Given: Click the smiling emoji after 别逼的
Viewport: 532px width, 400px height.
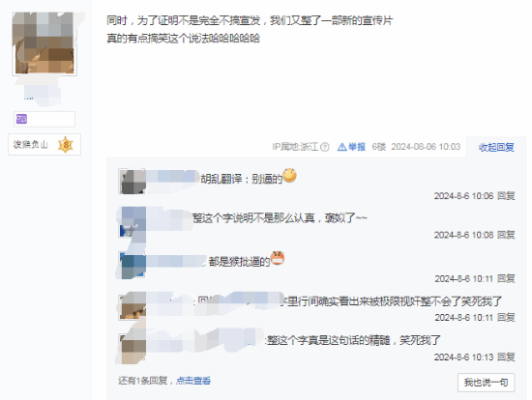Looking at the screenshot, I should (289, 175).
